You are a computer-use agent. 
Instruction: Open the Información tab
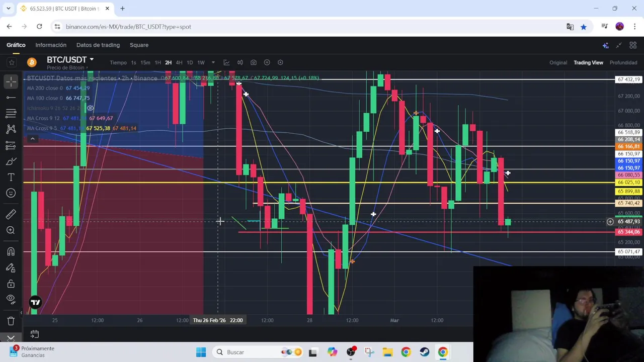(51, 45)
